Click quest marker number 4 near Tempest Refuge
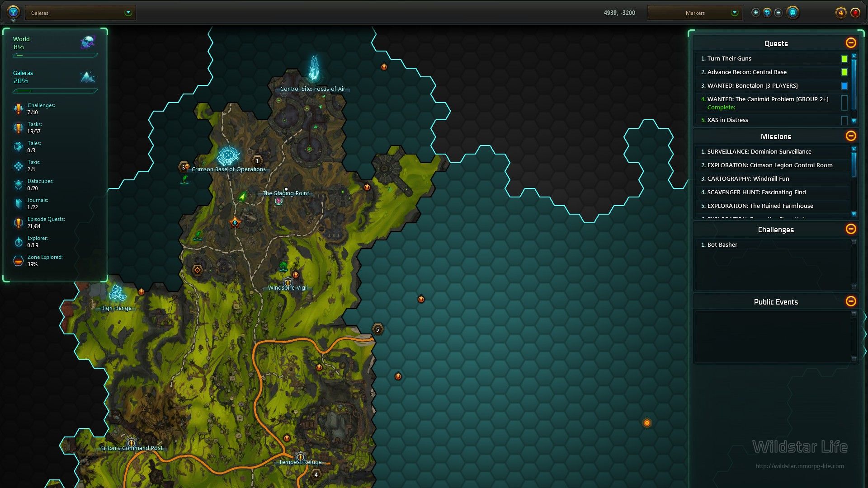 click(316, 474)
